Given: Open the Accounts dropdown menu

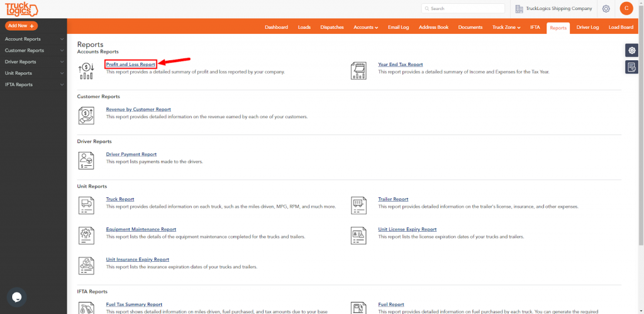Looking at the screenshot, I should tap(365, 28).
